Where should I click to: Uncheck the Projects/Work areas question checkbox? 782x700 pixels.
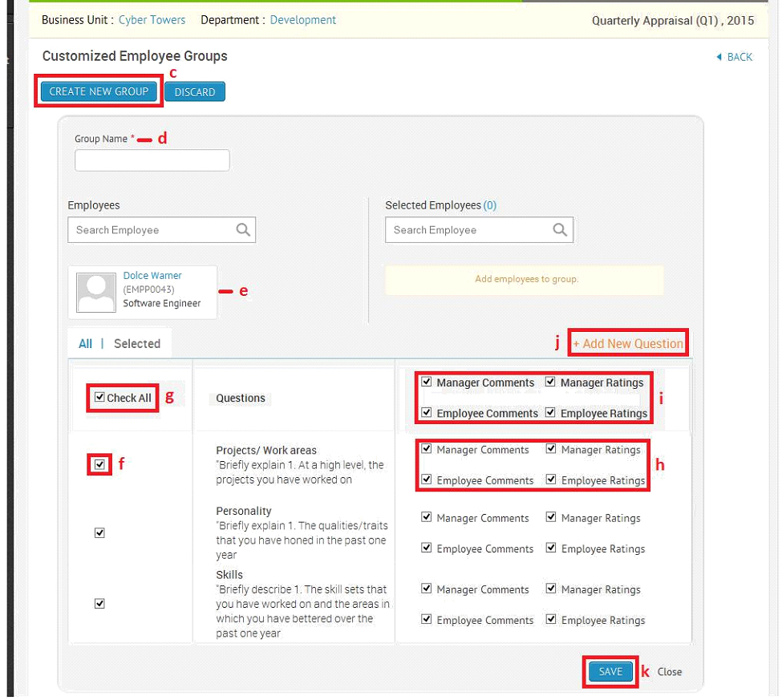point(99,465)
